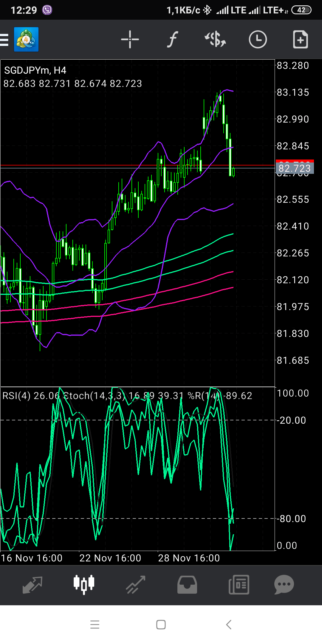Image resolution: width=322 pixels, height=644 pixels.
Task: Tap the clock showing 12:29
Action: pos(24,10)
